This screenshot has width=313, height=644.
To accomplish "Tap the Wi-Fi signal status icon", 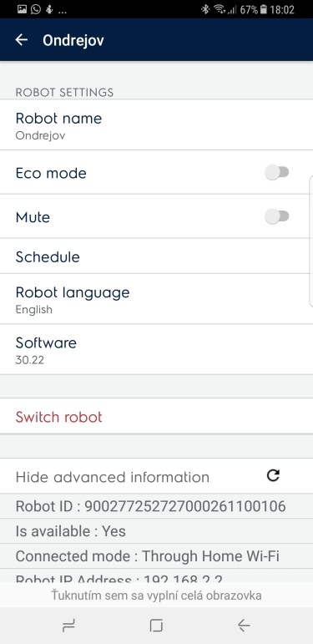I will [x=220, y=9].
